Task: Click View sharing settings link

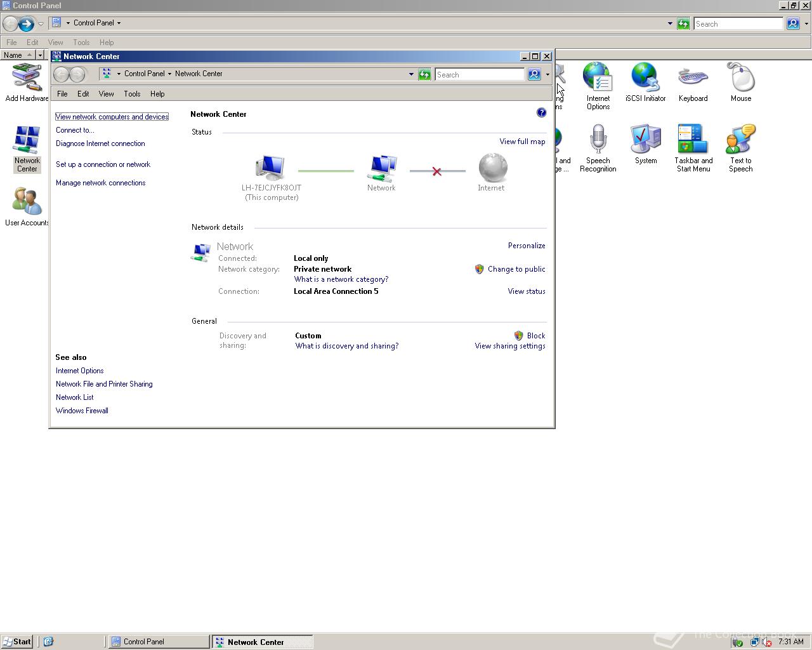Action: click(x=510, y=346)
